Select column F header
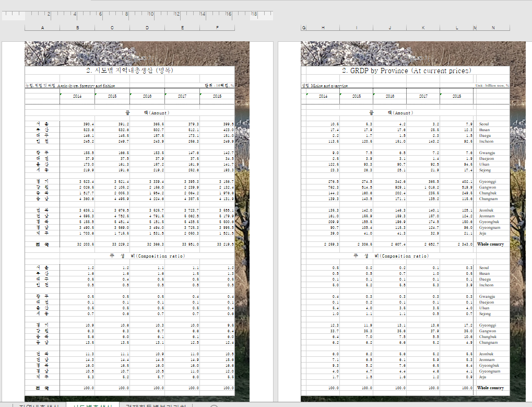The height and width of the screenshot is (407, 532). (x=217, y=28)
